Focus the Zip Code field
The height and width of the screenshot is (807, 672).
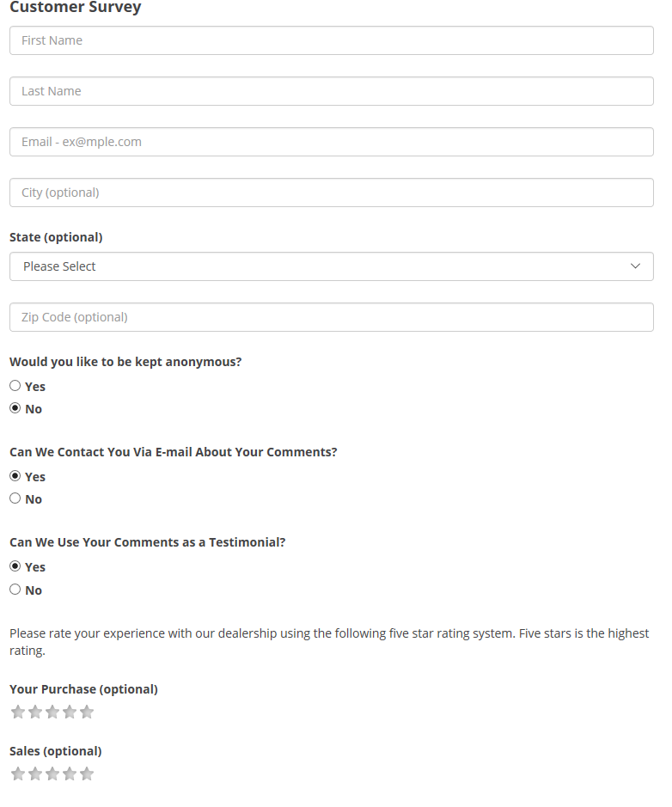pos(331,317)
